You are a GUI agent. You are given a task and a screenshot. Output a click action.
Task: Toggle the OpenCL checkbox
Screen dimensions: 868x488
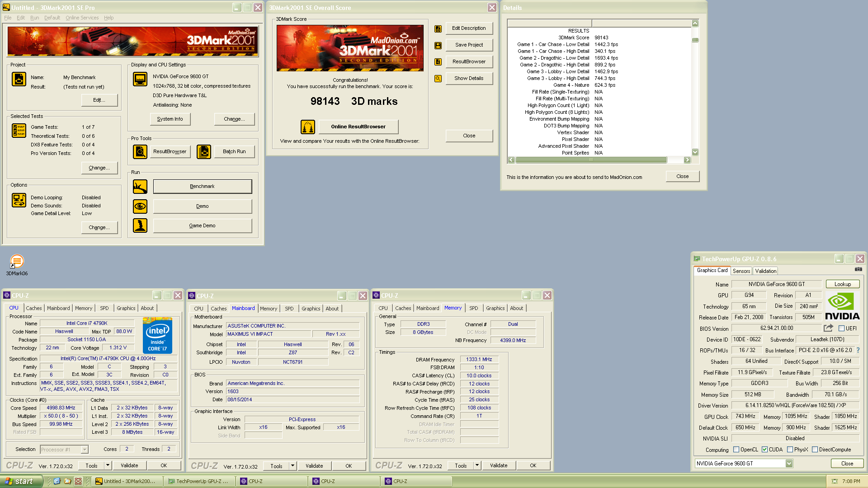click(736, 450)
